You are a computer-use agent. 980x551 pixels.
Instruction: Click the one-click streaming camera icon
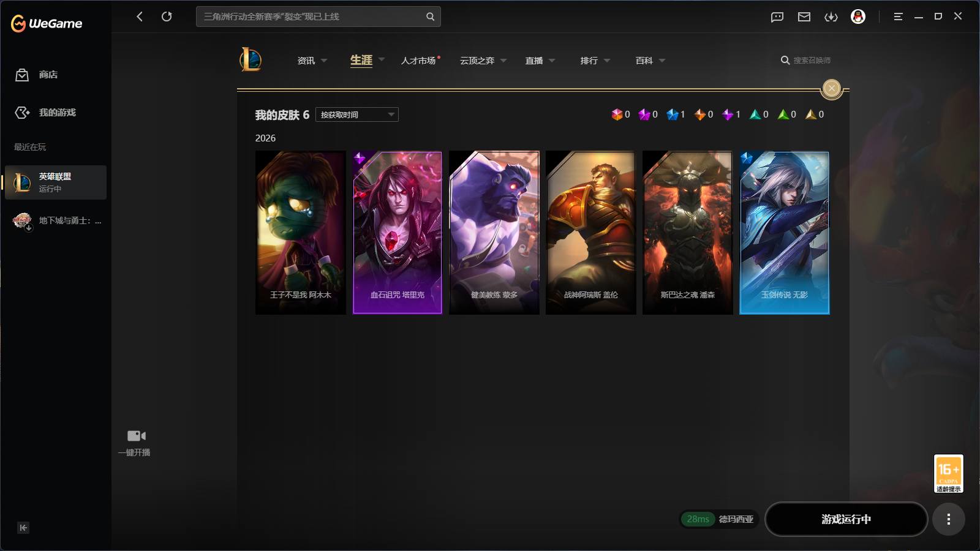(136, 436)
